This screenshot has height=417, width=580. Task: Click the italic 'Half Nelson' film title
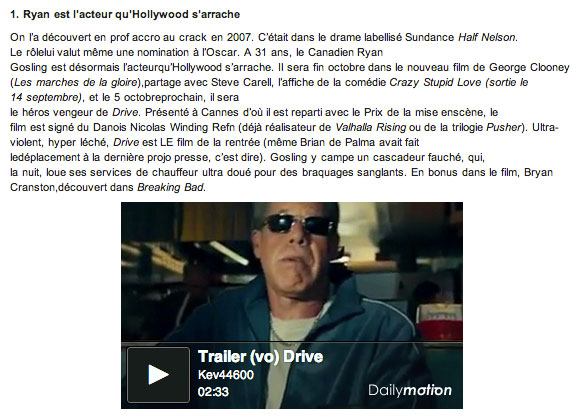pos(487,37)
